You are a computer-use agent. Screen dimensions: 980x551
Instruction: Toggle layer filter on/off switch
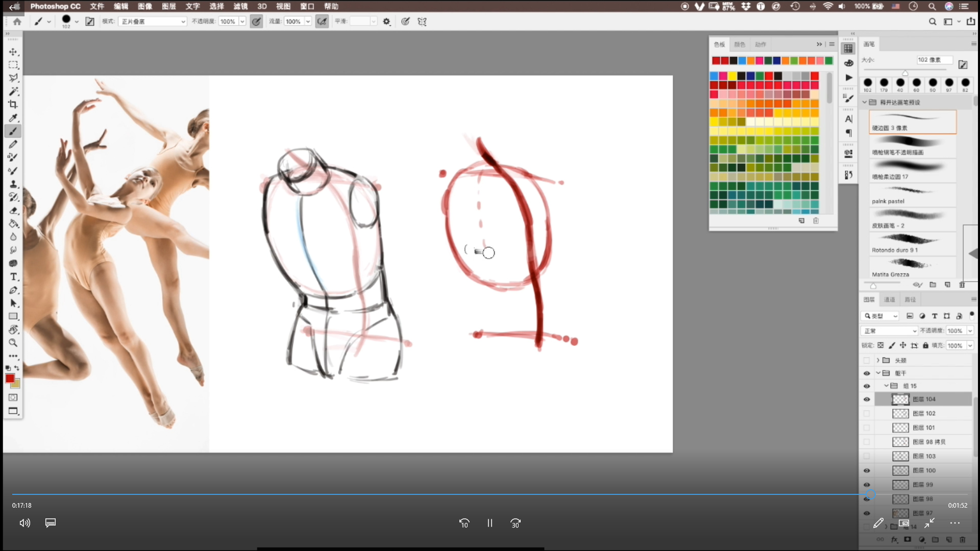click(972, 316)
